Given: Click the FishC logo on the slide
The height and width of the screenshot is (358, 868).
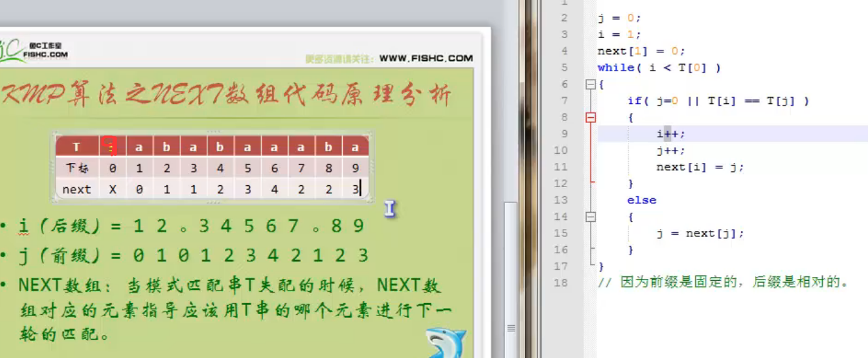Looking at the screenshot, I should 34,50.
